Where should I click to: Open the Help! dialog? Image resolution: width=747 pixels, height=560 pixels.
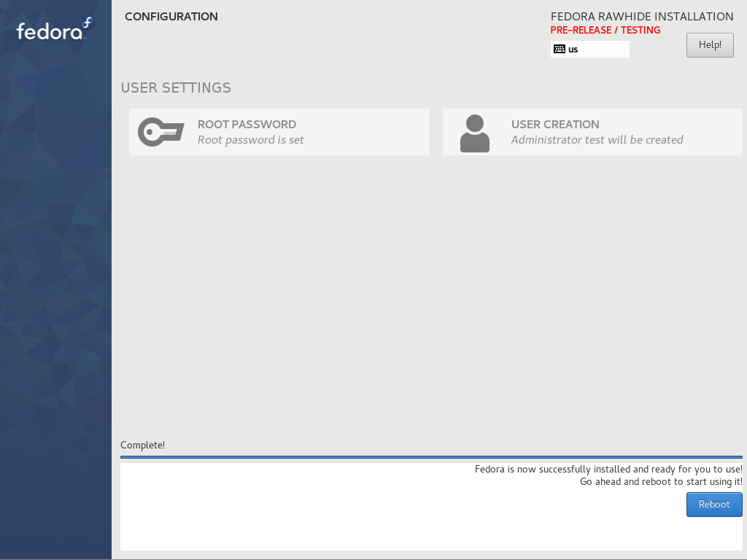click(710, 45)
